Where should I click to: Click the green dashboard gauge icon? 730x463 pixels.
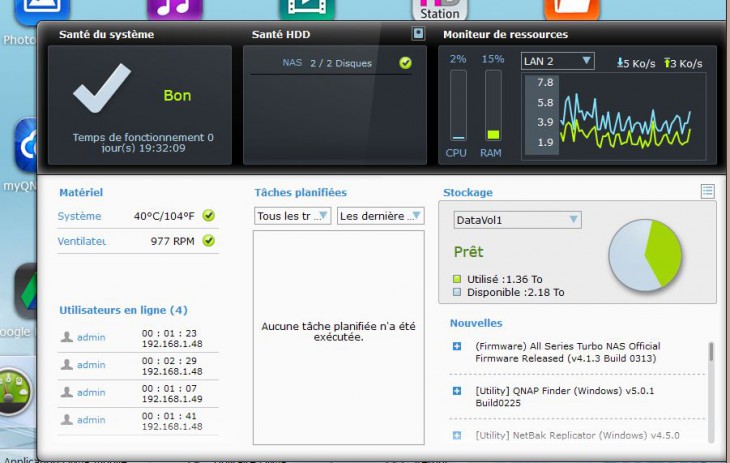point(15,391)
